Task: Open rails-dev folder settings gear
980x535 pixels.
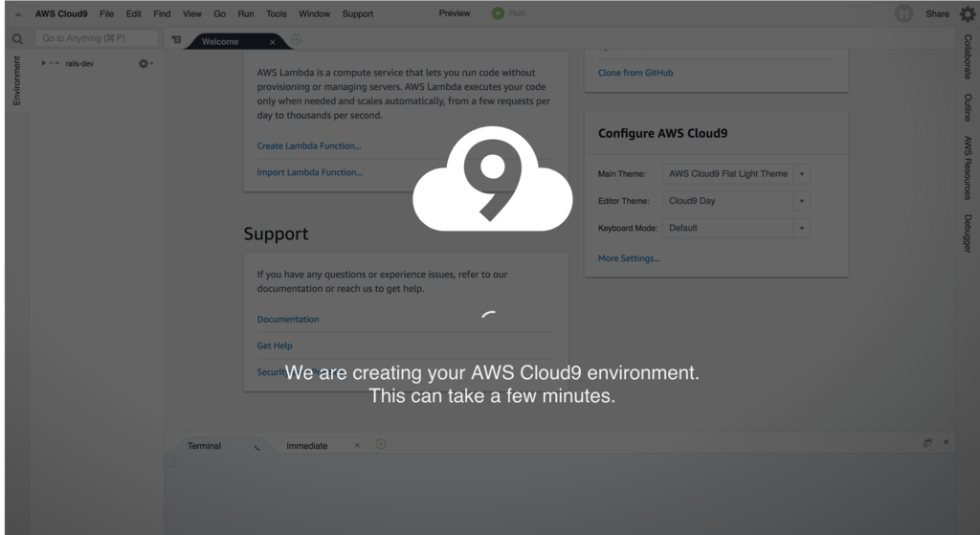Action: tap(145, 63)
